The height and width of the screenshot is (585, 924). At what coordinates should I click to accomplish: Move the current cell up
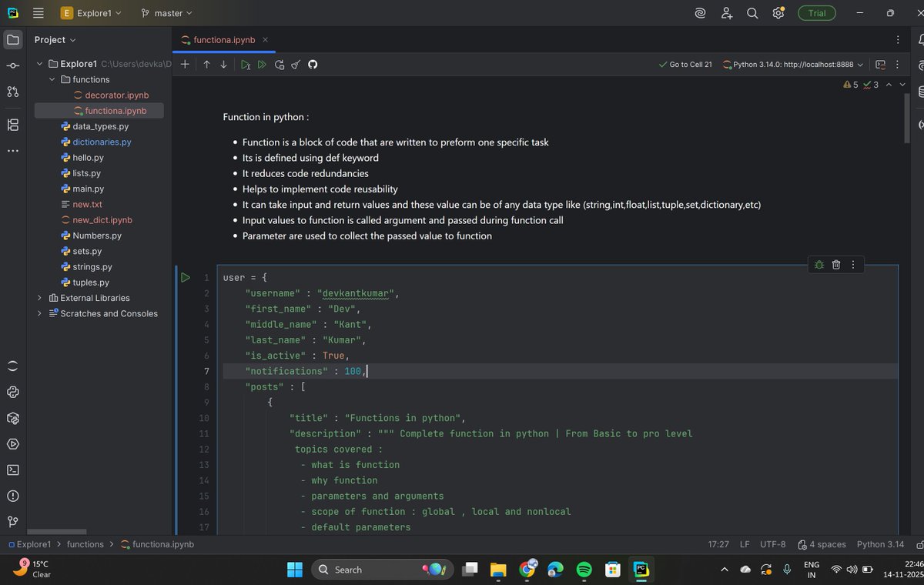206,64
